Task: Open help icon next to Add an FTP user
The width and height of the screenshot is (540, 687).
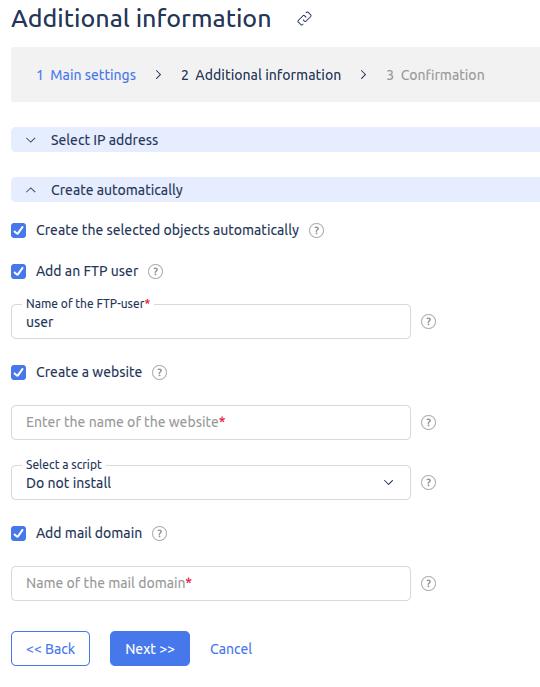Action: tap(155, 272)
